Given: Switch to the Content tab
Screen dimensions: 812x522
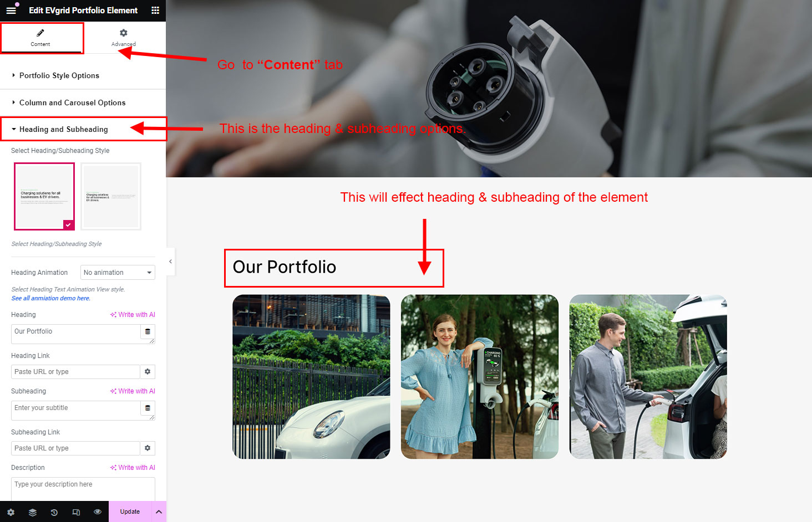Looking at the screenshot, I should pos(40,38).
